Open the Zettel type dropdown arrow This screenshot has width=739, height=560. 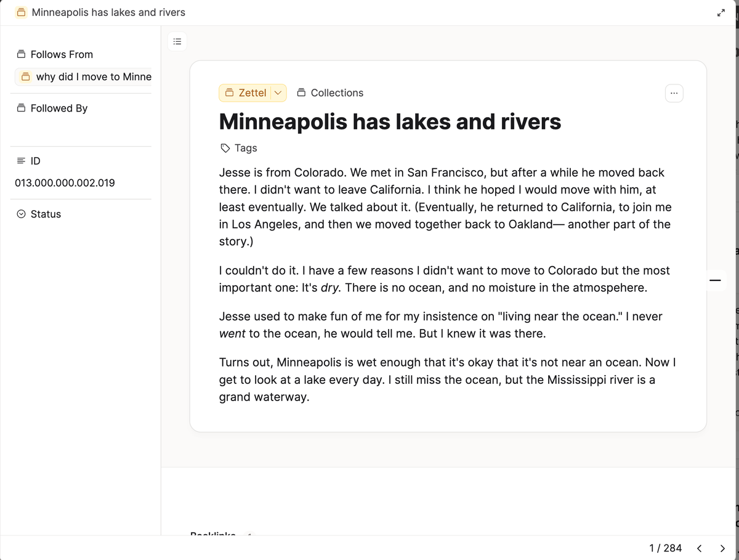click(x=278, y=93)
